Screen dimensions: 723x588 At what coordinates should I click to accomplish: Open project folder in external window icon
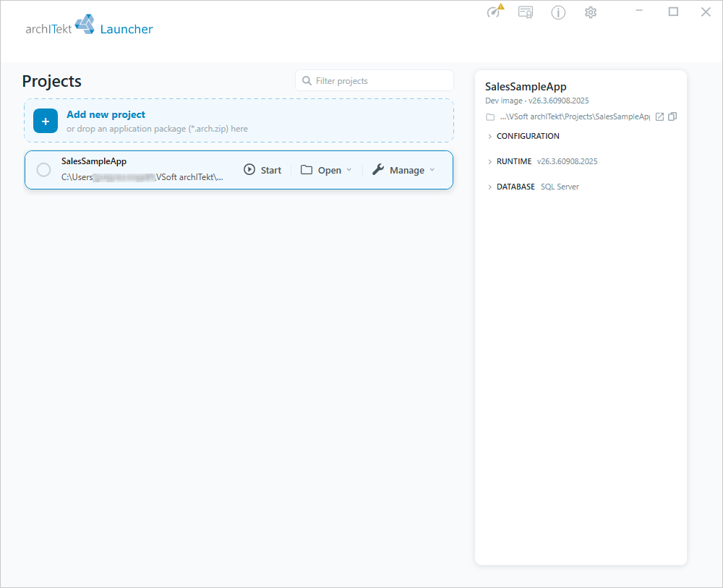click(x=659, y=116)
